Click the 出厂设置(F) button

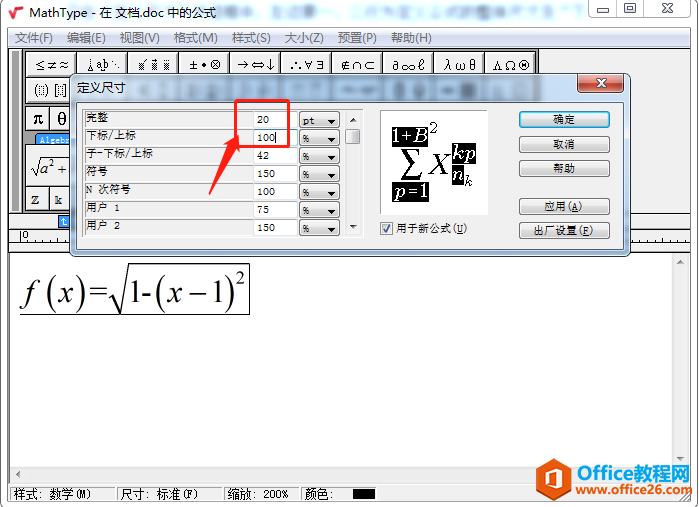pos(564,231)
